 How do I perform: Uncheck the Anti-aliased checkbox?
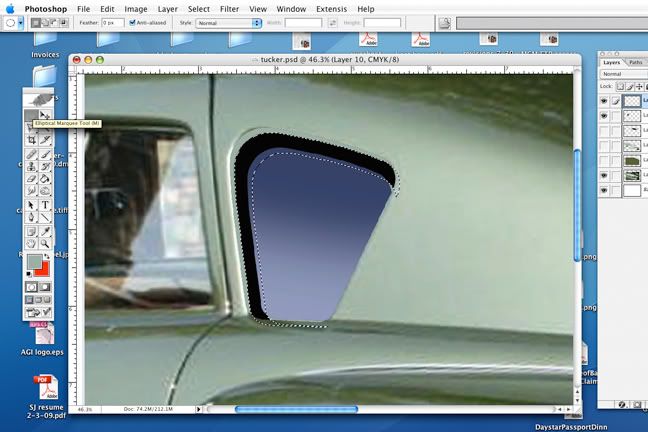(132, 23)
